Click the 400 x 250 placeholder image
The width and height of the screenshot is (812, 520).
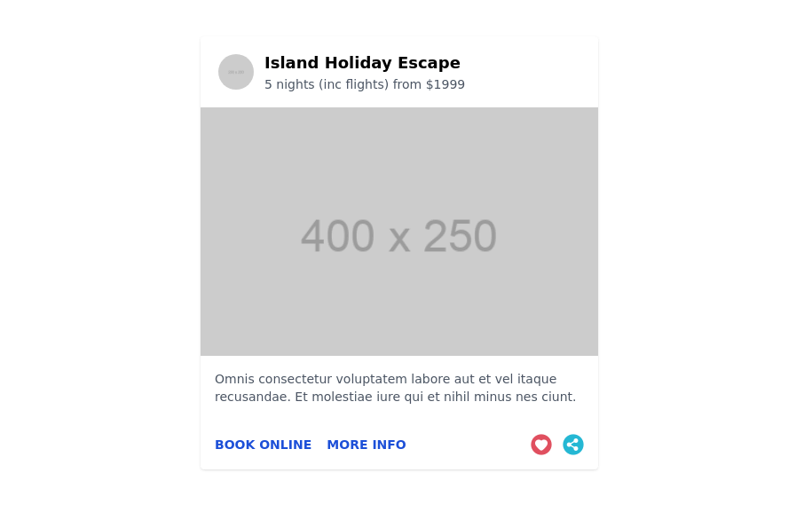pos(399,232)
